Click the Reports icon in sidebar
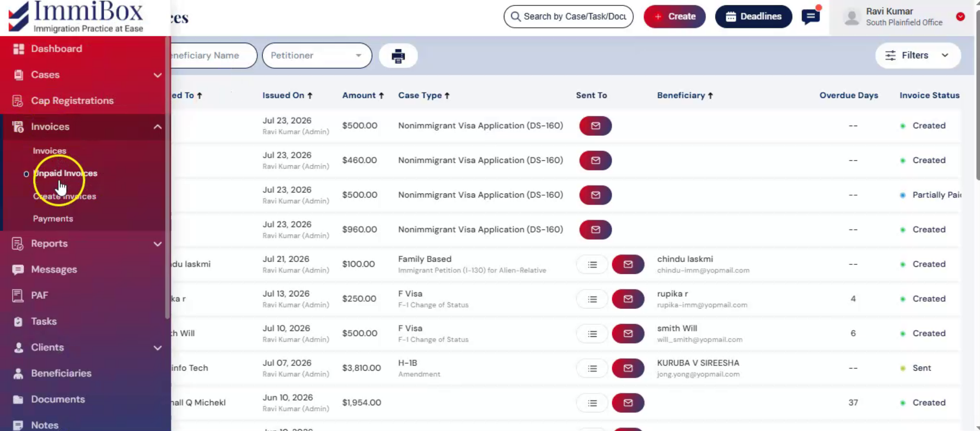The image size is (980, 431). (18, 244)
